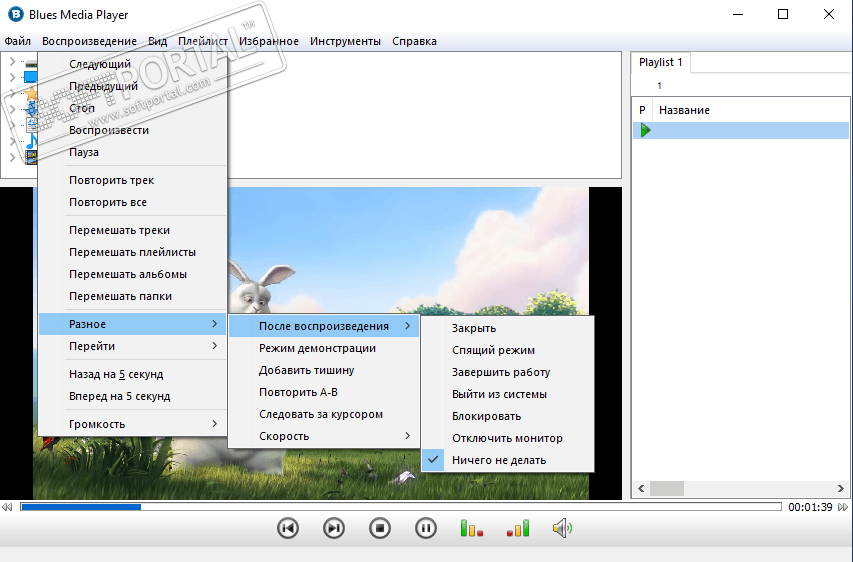Click the Next track button in bottom controls
Image resolution: width=853 pixels, height=562 pixels.
pyautogui.click(x=333, y=528)
